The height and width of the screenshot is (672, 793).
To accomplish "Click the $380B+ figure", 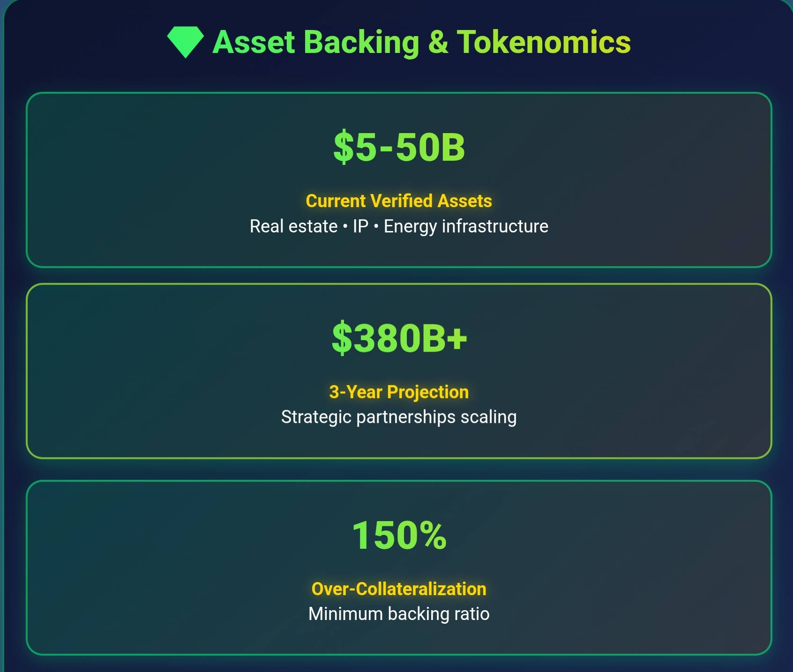I will tap(399, 338).
